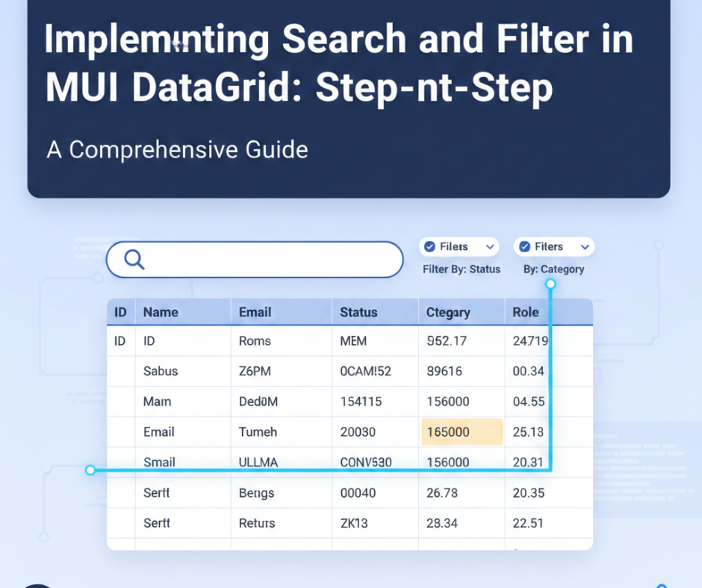The width and height of the screenshot is (702, 588).
Task: Click the circle node at the connector's left end
Action: [90, 470]
